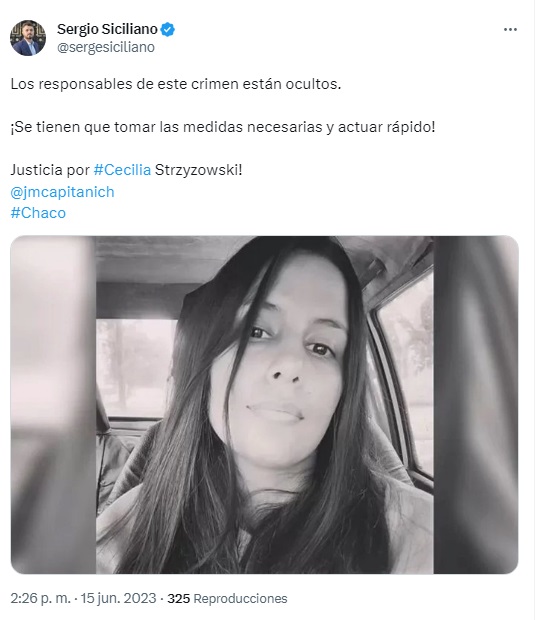Click the blurred right bar of the video

(x=476, y=405)
